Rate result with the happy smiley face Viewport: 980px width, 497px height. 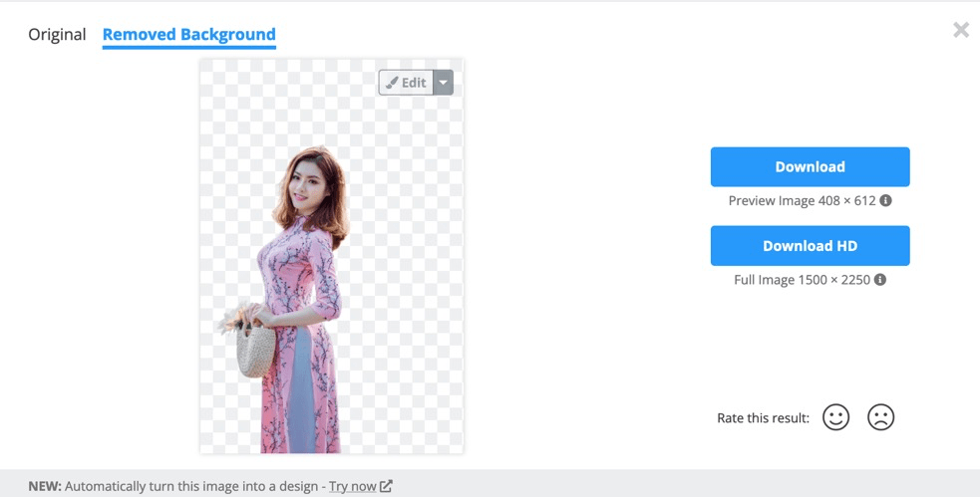click(x=835, y=417)
